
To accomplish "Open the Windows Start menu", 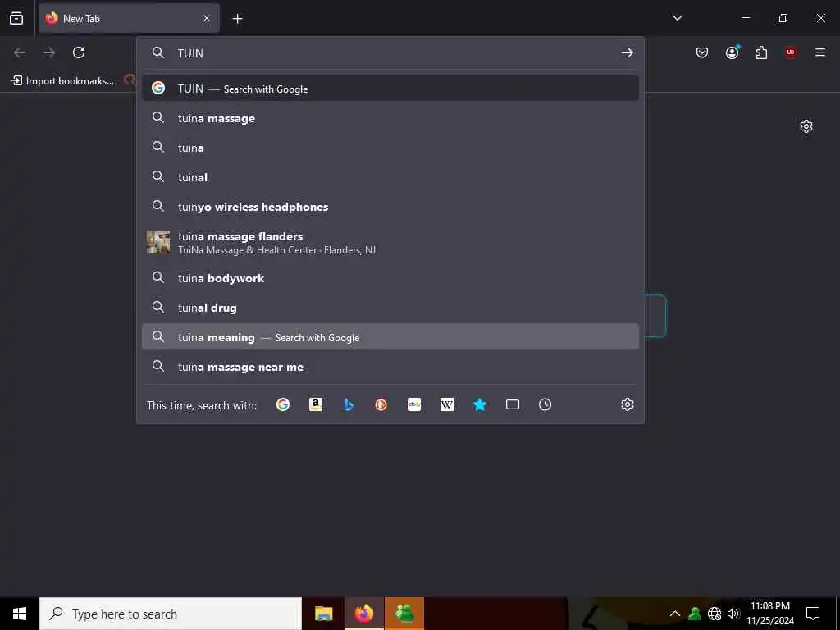I will [20, 614].
